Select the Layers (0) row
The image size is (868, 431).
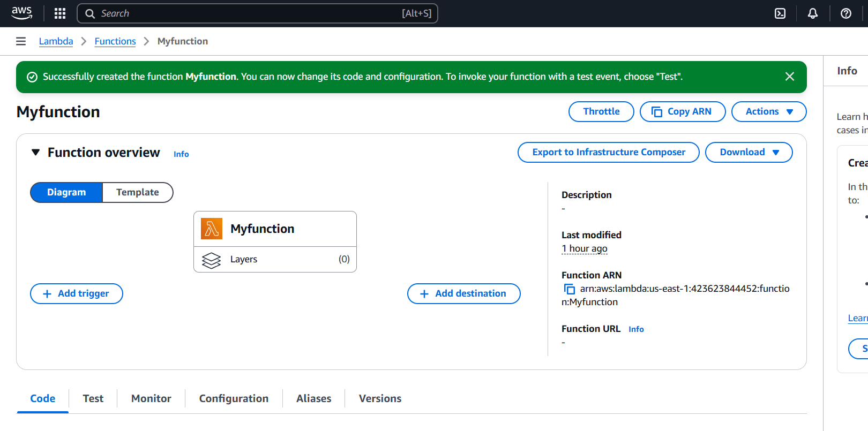tap(275, 260)
